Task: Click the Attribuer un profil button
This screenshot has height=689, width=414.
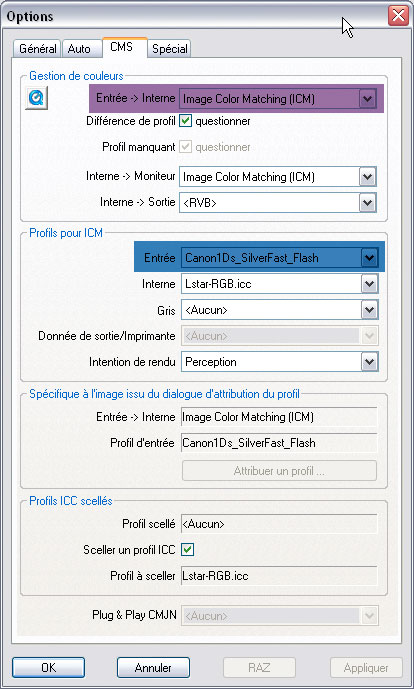Action: [279, 471]
